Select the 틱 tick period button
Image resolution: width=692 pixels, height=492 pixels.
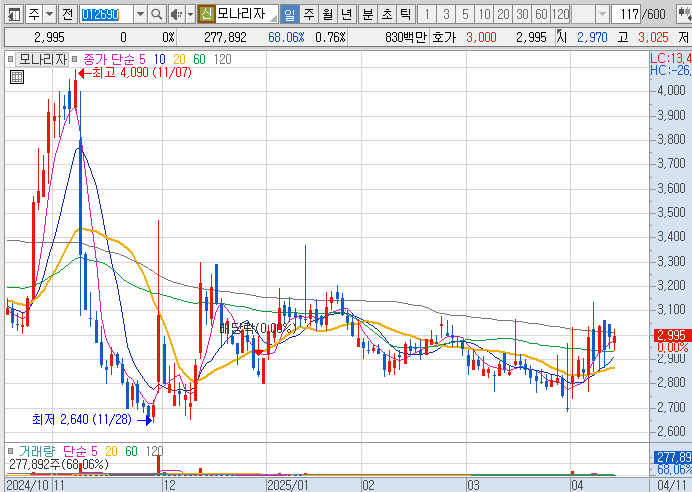point(405,14)
